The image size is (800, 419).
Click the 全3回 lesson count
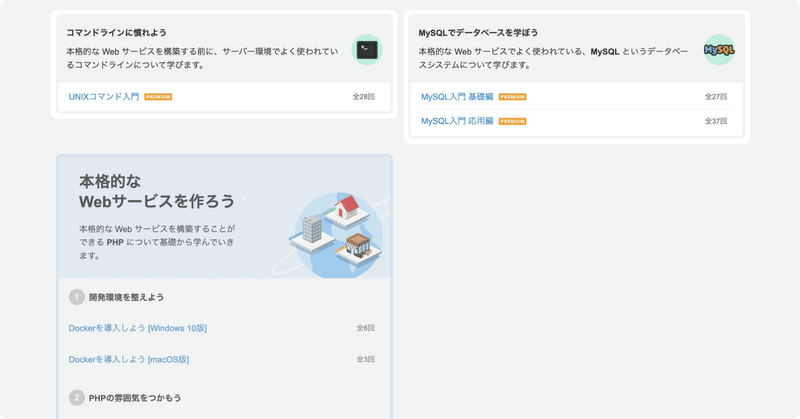pyautogui.click(x=366, y=359)
